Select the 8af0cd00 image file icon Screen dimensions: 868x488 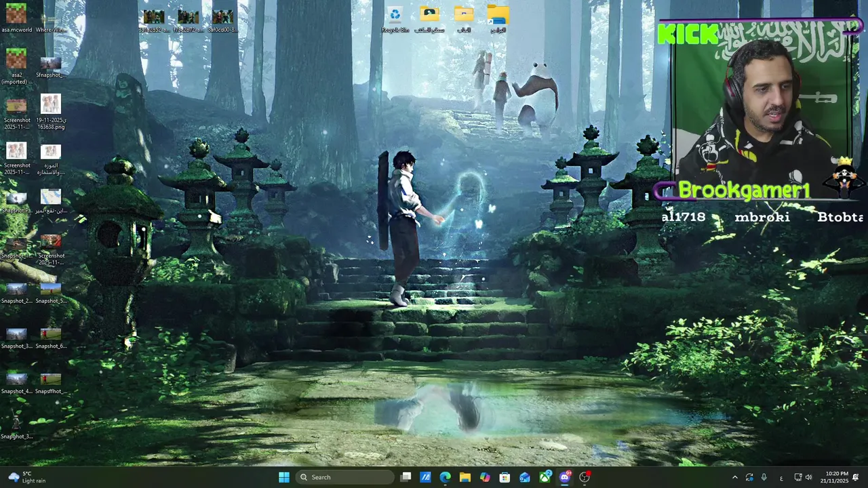[x=222, y=20]
